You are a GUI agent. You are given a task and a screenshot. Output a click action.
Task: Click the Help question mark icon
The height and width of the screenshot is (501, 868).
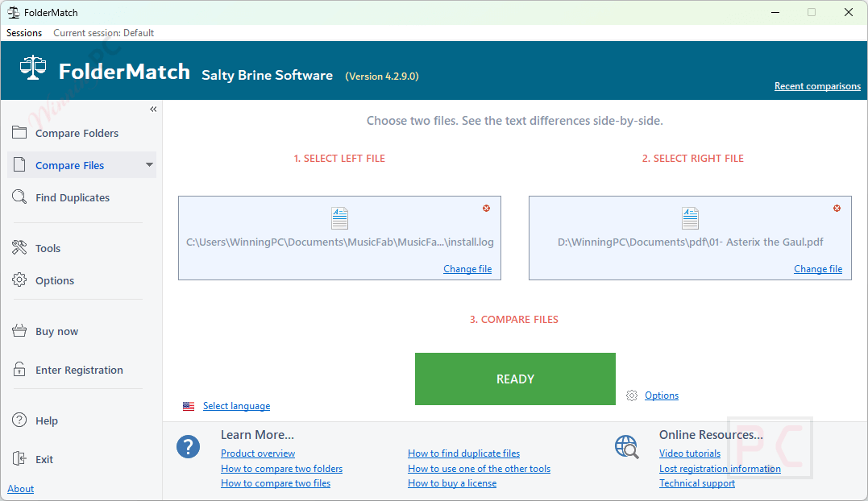click(x=19, y=420)
